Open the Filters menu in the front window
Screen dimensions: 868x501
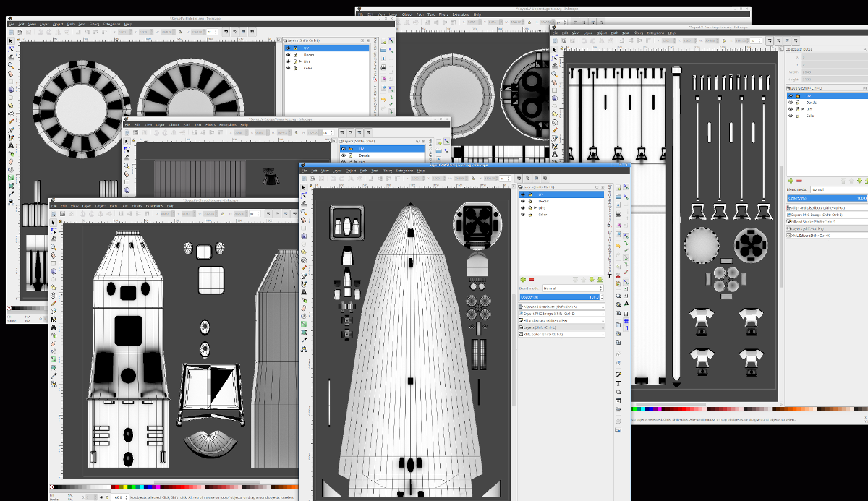click(x=386, y=171)
